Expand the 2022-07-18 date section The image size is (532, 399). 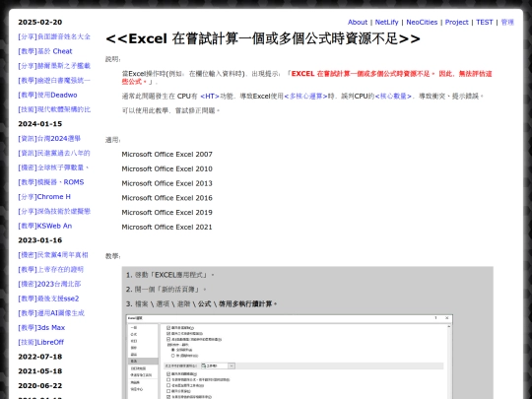coord(40,357)
